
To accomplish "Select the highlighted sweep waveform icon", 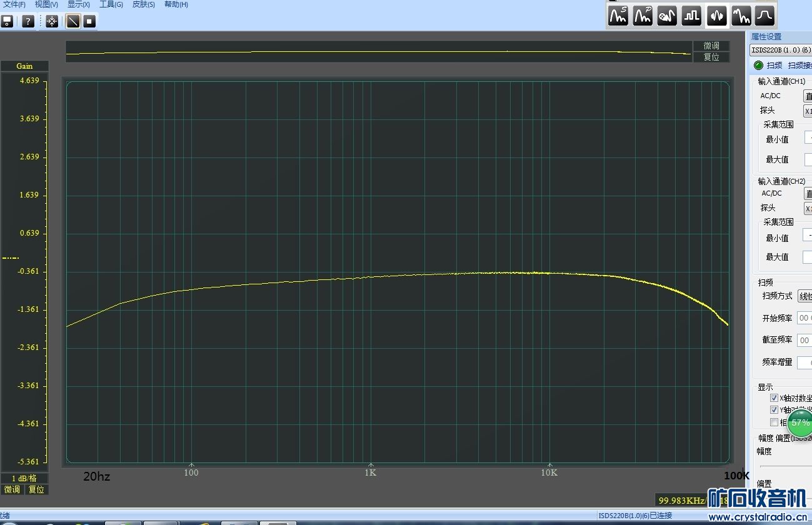I will tap(716, 16).
